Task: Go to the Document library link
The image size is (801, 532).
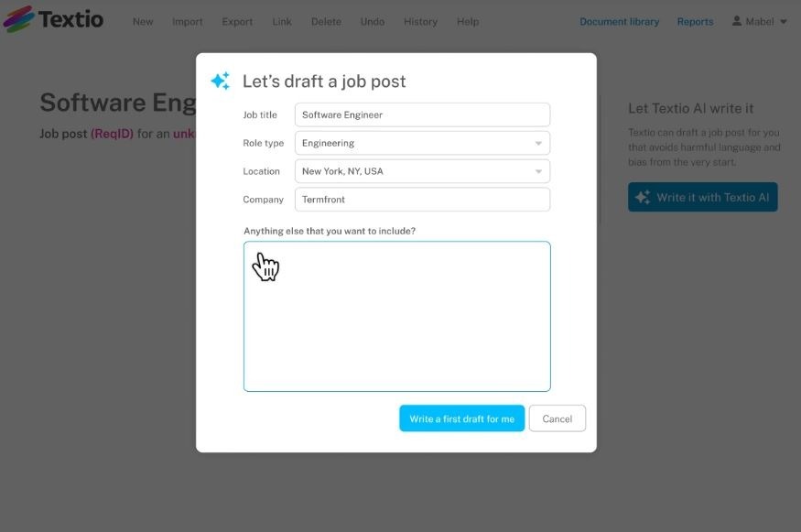Action: point(619,22)
